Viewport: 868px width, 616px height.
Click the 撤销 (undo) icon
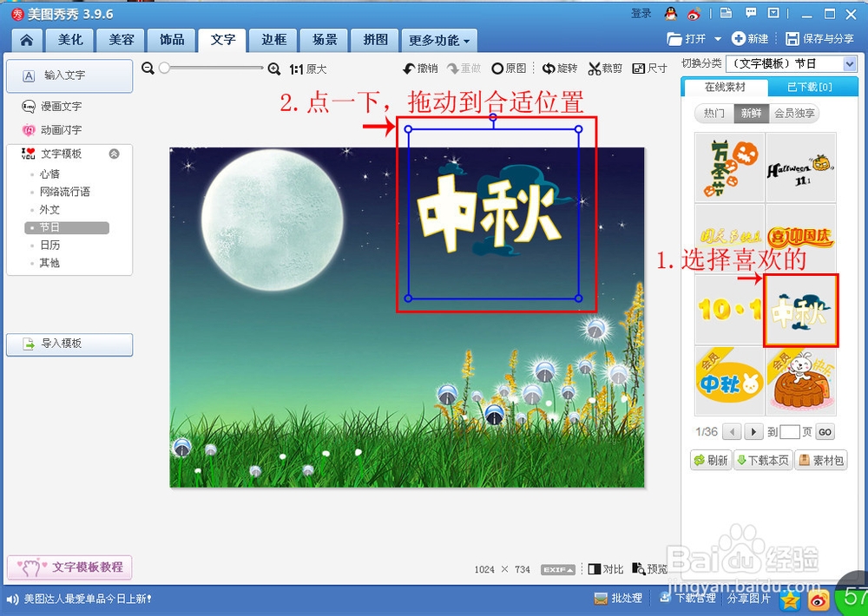click(417, 68)
